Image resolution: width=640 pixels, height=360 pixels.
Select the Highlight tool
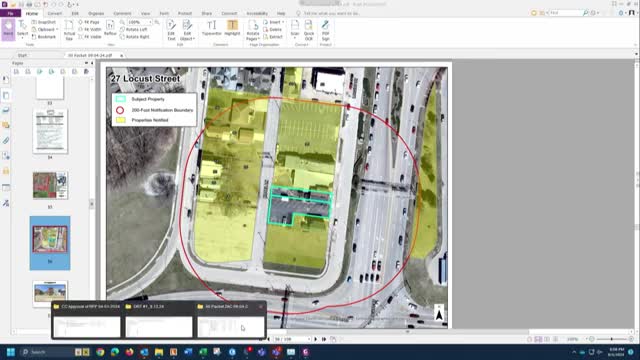tap(232, 28)
